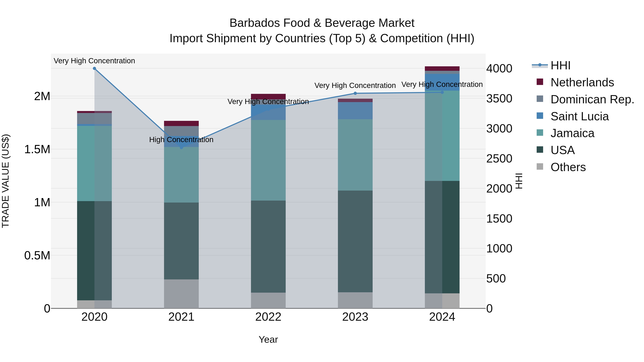Click the USA segment of the 2020 bar
Image resolution: width=644 pixels, height=362 pixels.
tap(94, 251)
